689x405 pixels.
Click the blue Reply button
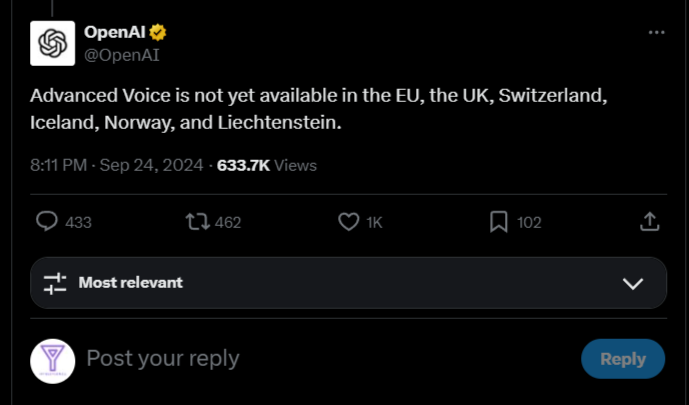click(x=623, y=359)
